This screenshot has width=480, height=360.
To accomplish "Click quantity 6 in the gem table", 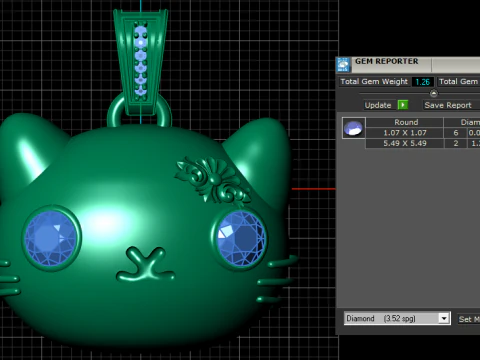I will pyautogui.click(x=456, y=133).
